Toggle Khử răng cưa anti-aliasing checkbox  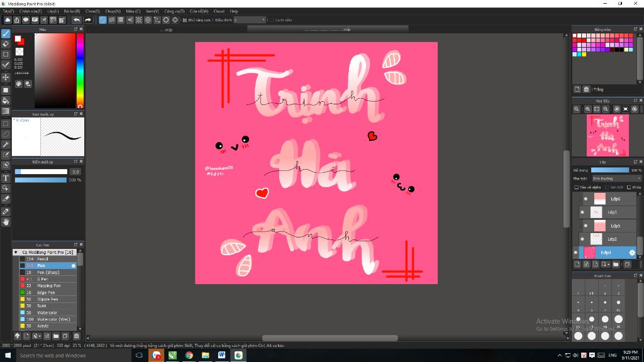tap(185, 19)
